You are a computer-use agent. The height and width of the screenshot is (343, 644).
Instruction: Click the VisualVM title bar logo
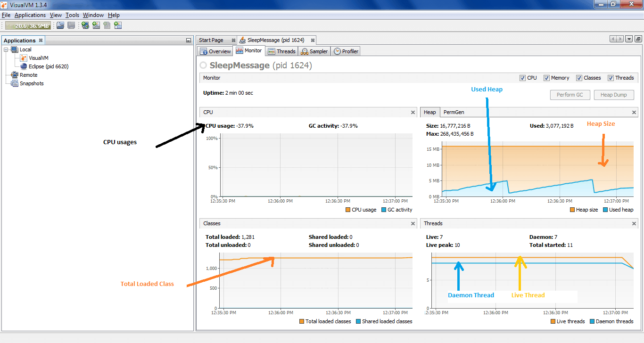[4, 4]
